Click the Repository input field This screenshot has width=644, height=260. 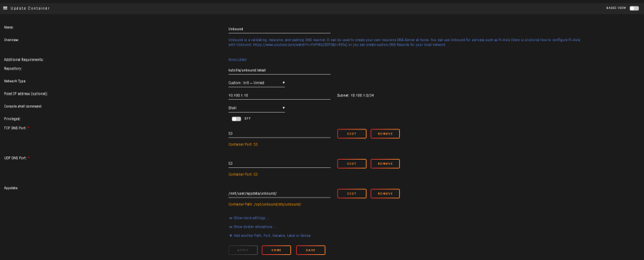(279, 70)
